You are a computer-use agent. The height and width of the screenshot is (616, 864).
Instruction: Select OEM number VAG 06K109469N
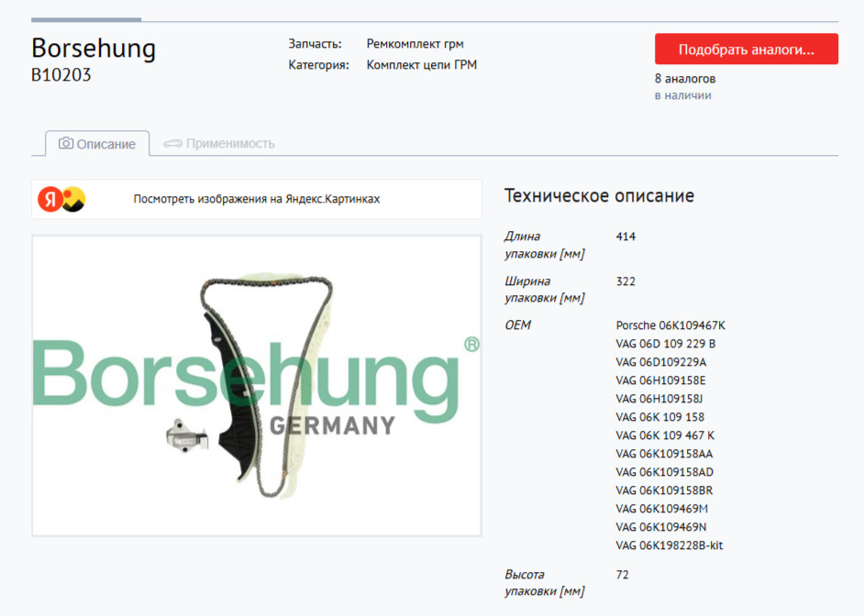coord(661,527)
